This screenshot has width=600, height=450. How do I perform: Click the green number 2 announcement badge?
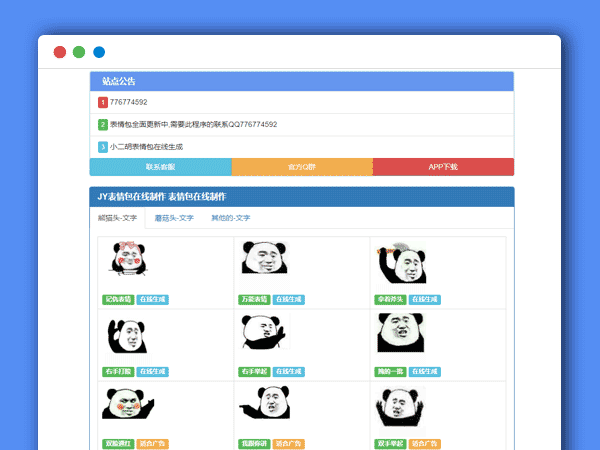[103, 125]
